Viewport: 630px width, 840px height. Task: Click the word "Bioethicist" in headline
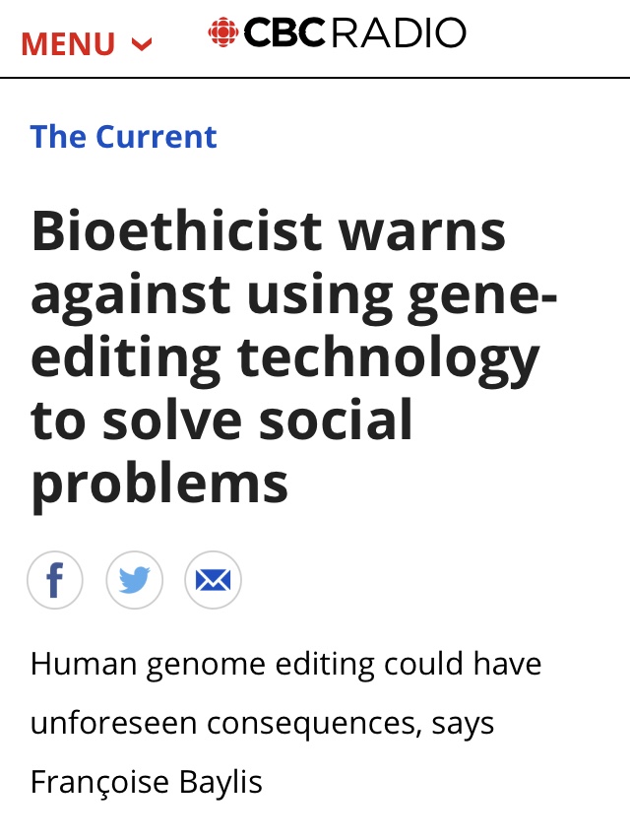[x=176, y=231]
